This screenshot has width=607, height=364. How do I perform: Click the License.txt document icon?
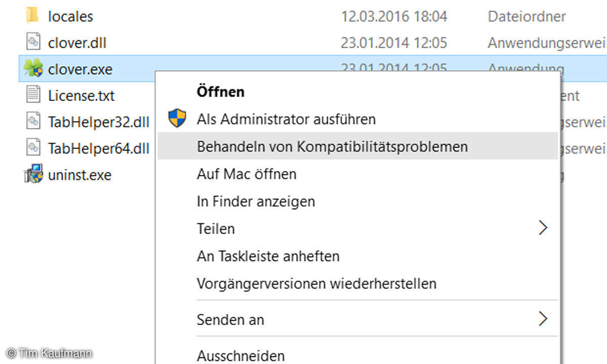point(33,95)
